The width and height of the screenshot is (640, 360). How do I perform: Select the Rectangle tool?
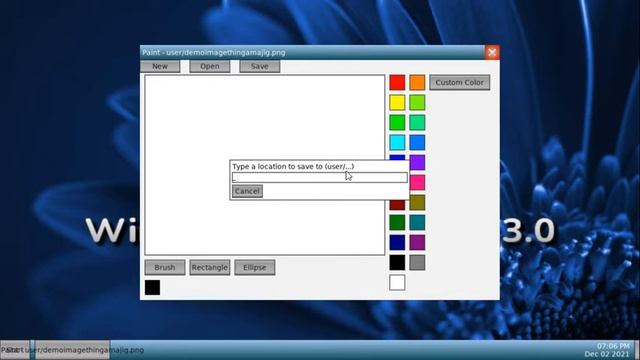pyautogui.click(x=209, y=267)
